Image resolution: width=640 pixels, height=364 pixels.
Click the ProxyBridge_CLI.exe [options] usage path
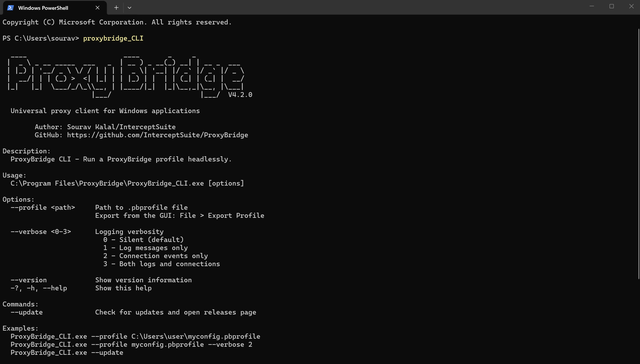click(x=127, y=183)
